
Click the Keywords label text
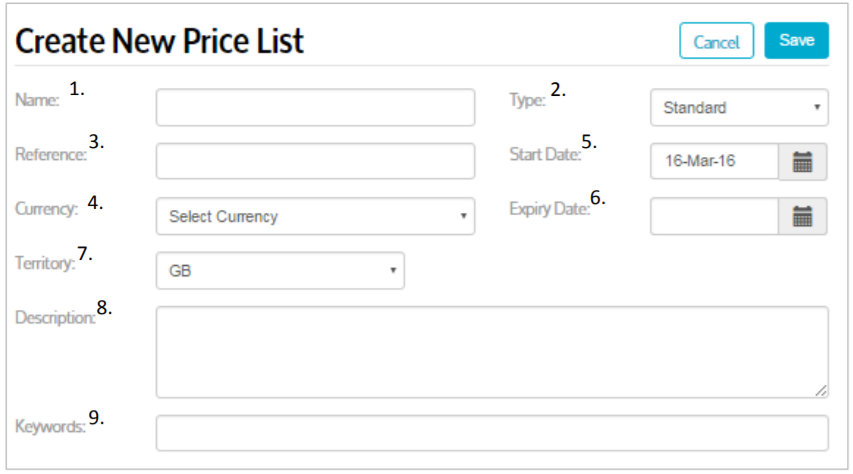pyautogui.click(x=50, y=426)
